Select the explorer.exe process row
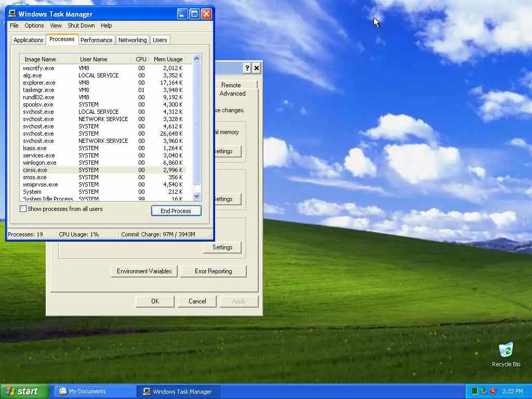Screen dimensions: 532x399 103,83
